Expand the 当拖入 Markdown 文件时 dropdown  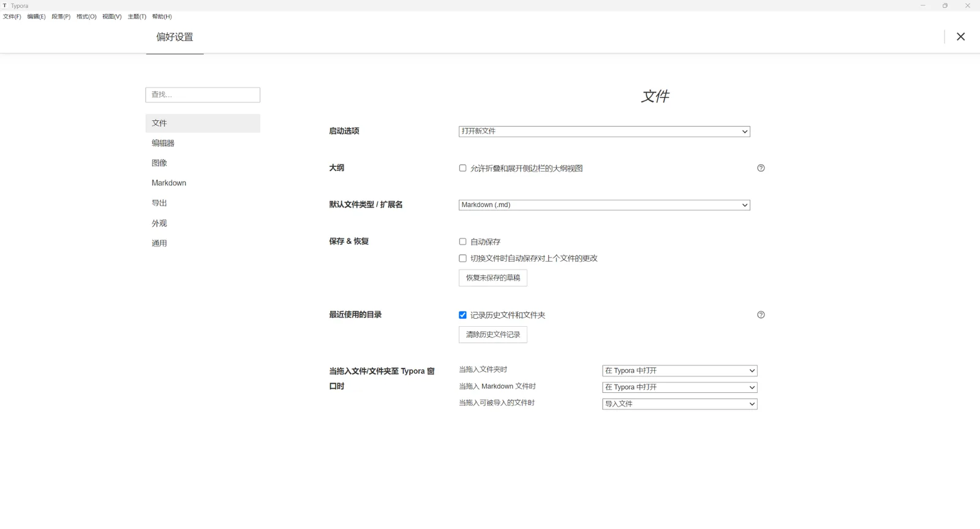pos(679,387)
